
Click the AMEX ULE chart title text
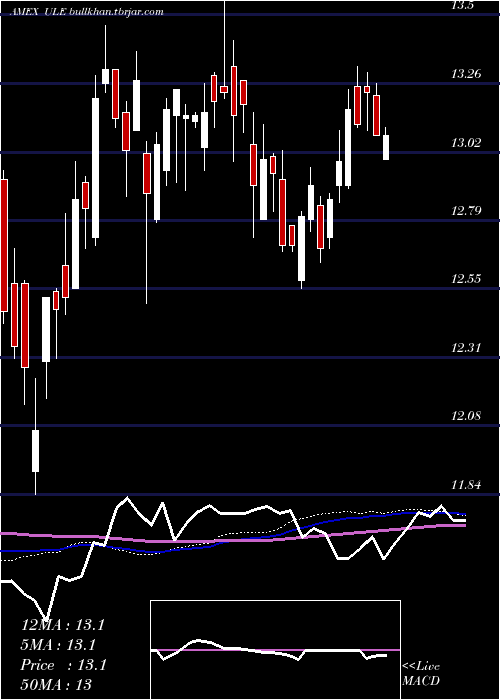pyautogui.click(x=87, y=12)
